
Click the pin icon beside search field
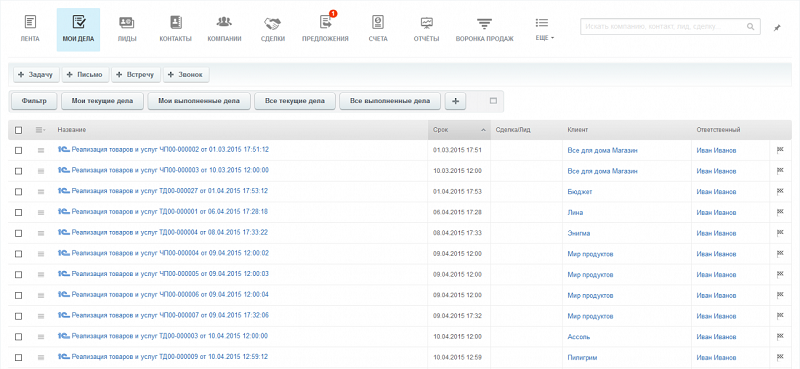pos(777,28)
